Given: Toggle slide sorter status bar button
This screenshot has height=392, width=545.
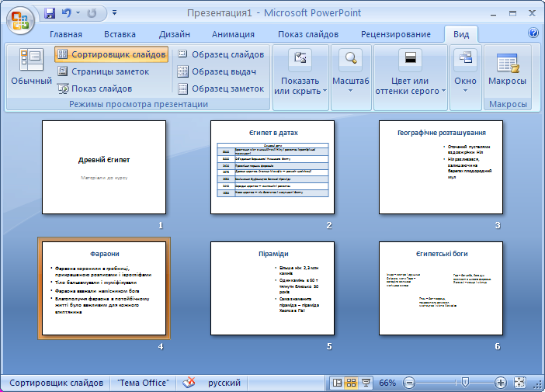Looking at the screenshot, I should click(x=352, y=383).
